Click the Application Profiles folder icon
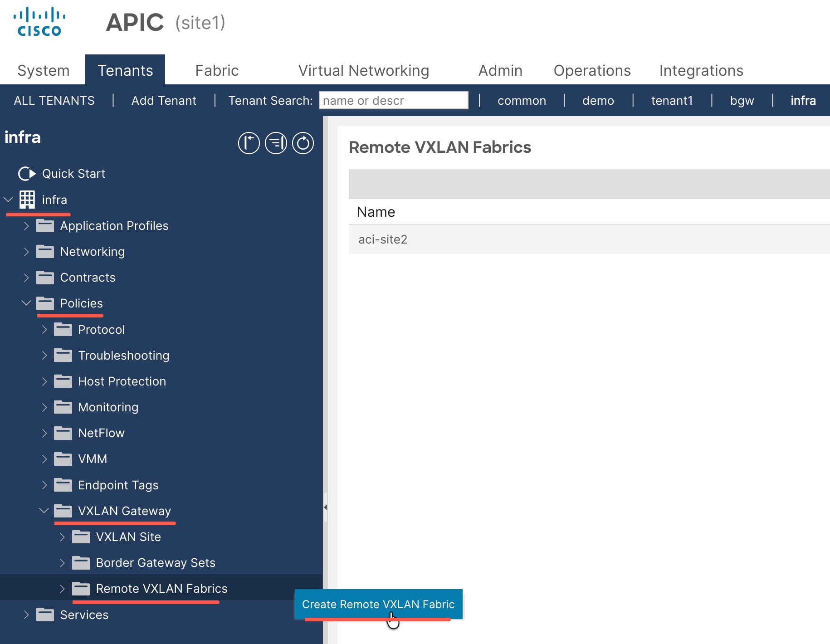Viewport: 830px width, 644px height. 45,225
